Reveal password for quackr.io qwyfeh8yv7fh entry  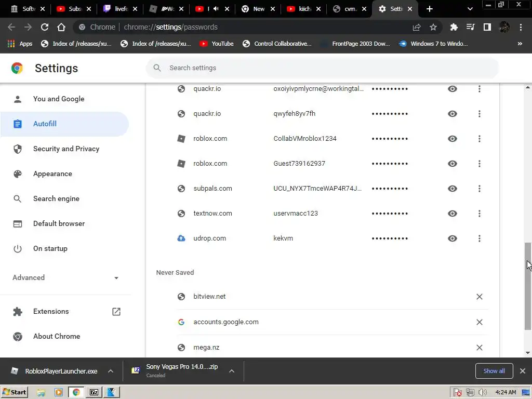453,114
